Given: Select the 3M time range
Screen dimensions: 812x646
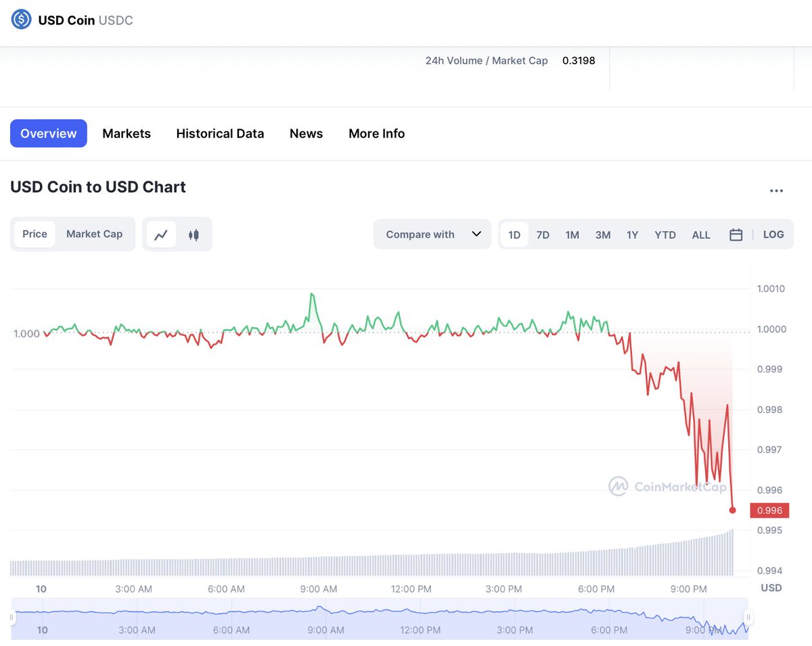Looking at the screenshot, I should point(603,234).
